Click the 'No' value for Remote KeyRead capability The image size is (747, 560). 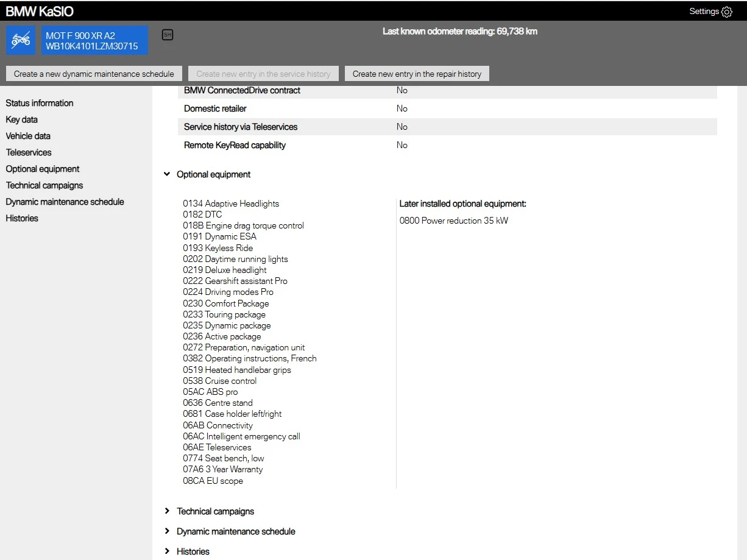(402, 145)
